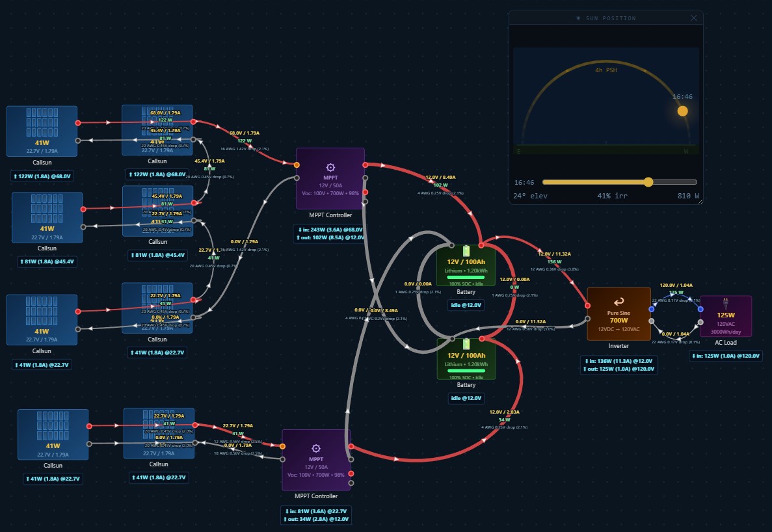Select the bottom-left Callsun solar panel graphic
The width and height of the screenshot is (772, 532).
coord(53,427)
